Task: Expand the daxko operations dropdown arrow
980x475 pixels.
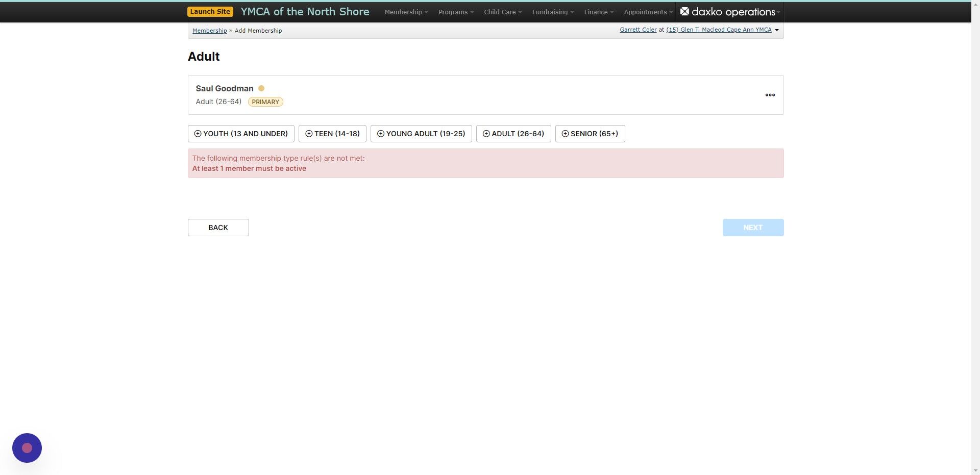Action: 778,12
